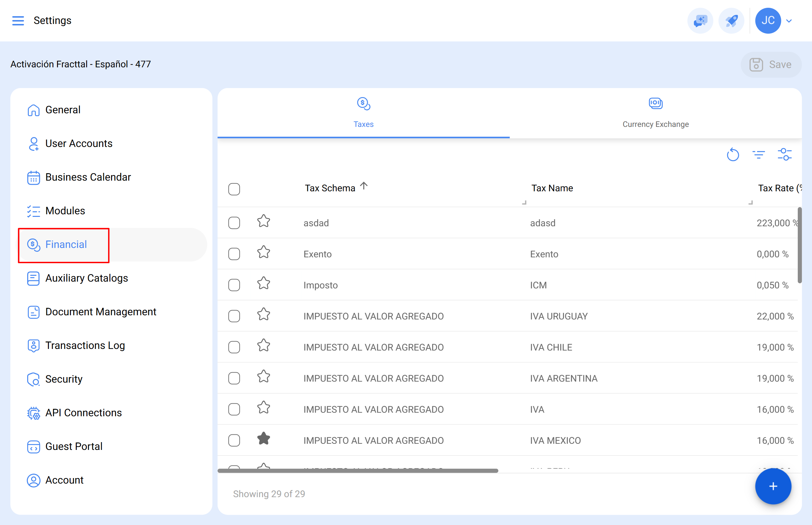
Task: Click the Tax Schema column resize handle
Action: click(524, 203)
